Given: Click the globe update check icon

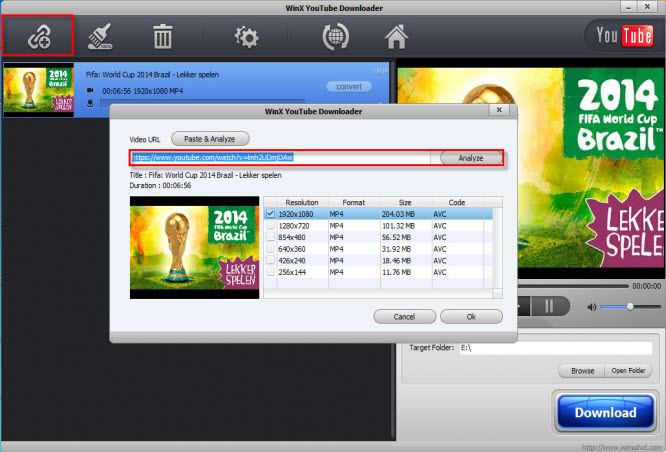Looking at the screenshot, I should click(336, 37).
